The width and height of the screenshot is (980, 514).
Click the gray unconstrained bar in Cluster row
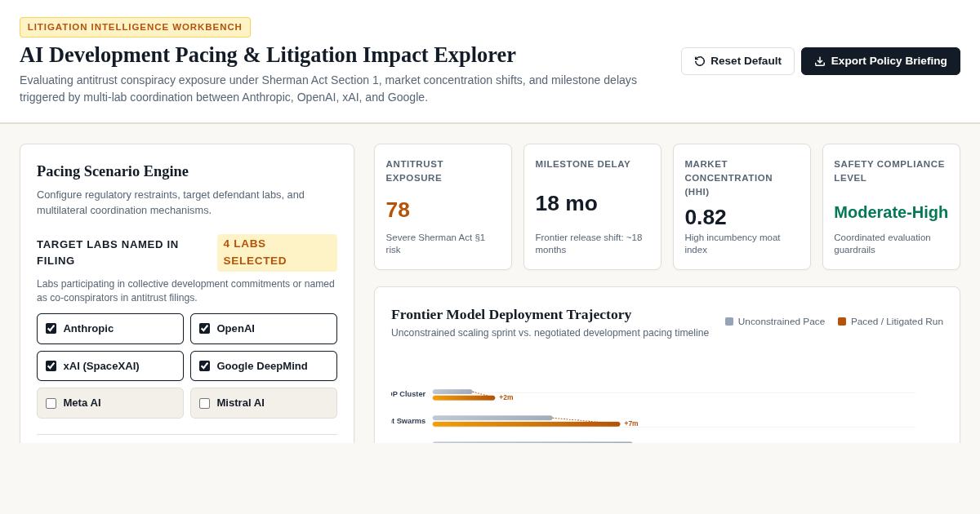(x=452, y=392)
